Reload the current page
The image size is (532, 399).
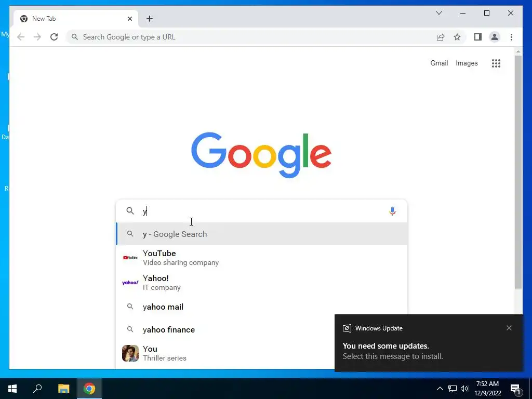(x=54, y=37)
